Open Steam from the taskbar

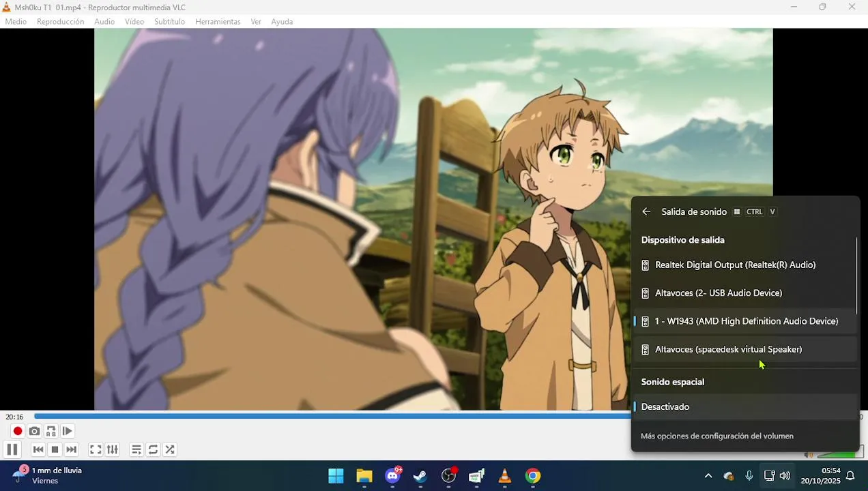420,476
